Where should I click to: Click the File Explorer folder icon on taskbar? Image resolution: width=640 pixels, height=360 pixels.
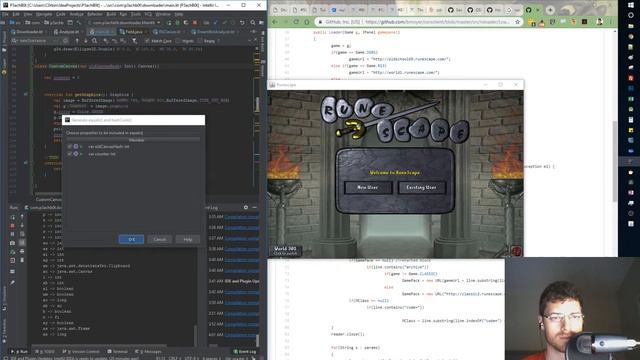(x=631, y=26)
